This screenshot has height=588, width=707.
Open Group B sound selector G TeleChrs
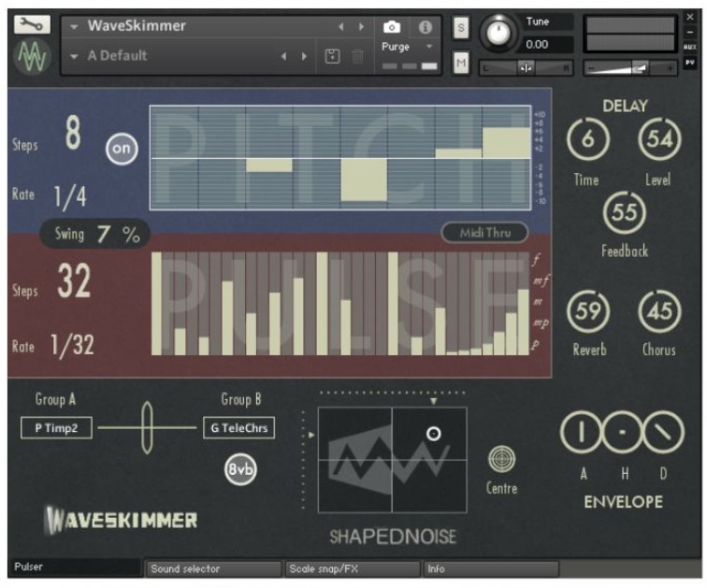[x=239, y=427]
